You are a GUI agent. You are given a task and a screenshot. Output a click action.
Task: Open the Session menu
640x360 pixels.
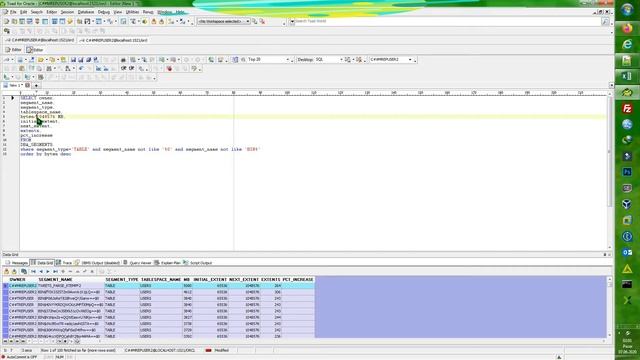click(x=67, y=12)
